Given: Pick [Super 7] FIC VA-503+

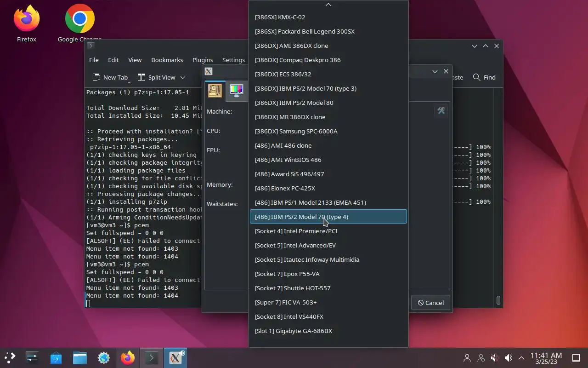Looking at the screenshot, I should pyautogui.click(x=328, y=302).
